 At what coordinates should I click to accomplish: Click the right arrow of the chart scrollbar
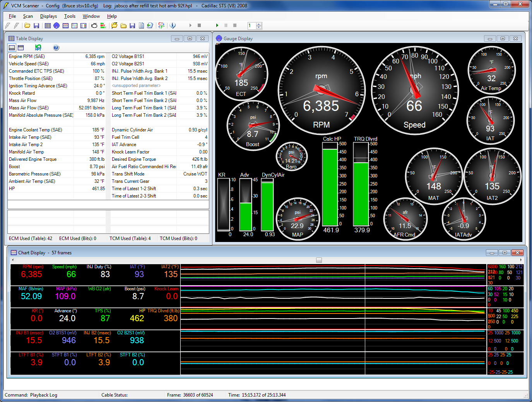pyautogui.click(x=521, y=260)
